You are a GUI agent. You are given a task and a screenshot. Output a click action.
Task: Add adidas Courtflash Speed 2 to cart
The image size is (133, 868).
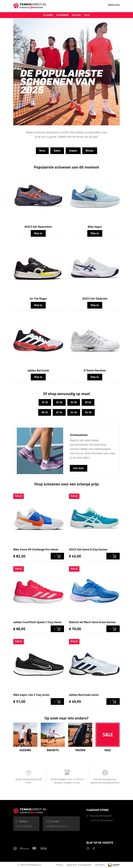(x=57, y=629)
